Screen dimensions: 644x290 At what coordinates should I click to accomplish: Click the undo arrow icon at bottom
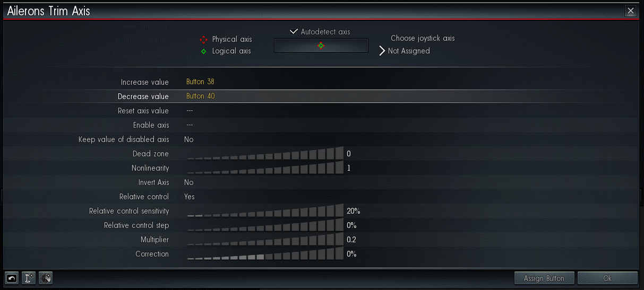[12, 278]
